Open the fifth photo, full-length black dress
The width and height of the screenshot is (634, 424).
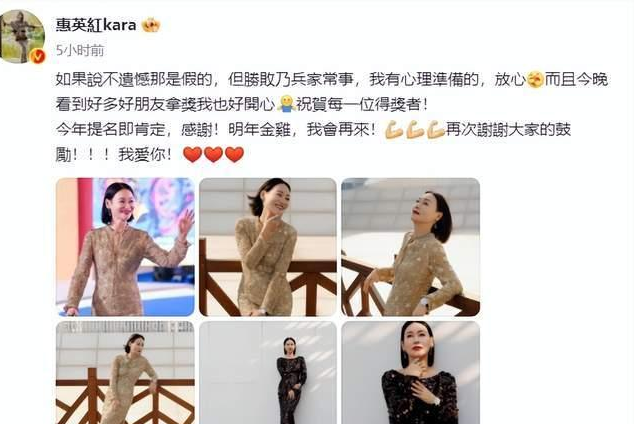point(268,372)
